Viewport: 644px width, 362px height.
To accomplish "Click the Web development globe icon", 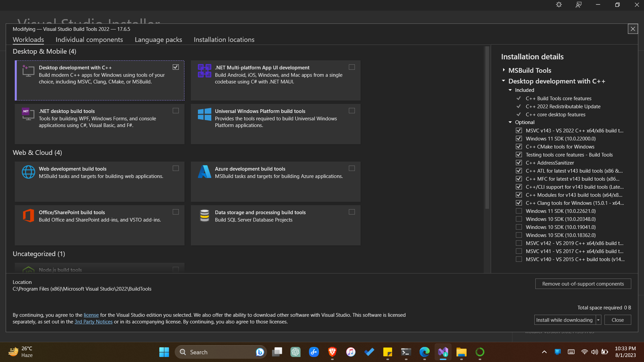I will click(x=28, y=172).
